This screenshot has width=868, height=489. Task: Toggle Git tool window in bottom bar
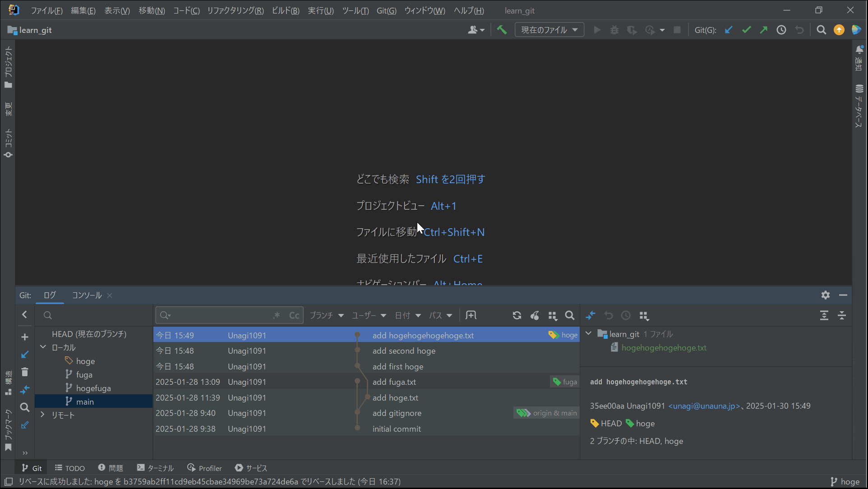point(32,468)
